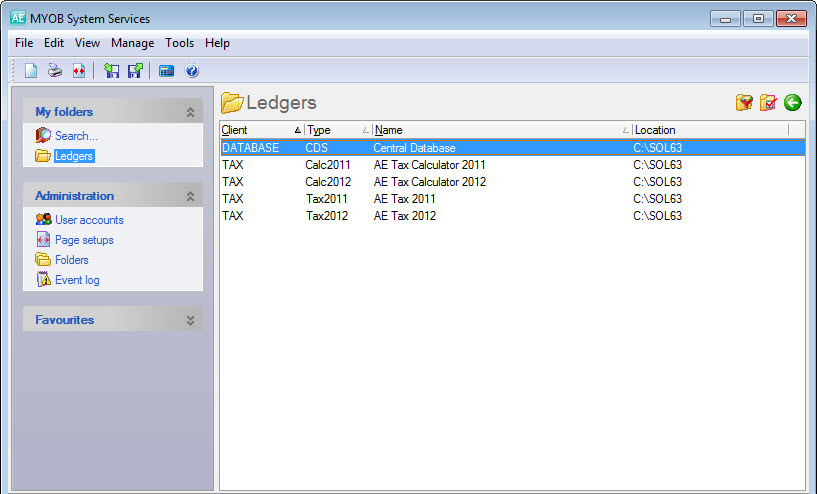817x494 pixels.
Task: Close the MYOB System Services window
Action: (791, 19)
